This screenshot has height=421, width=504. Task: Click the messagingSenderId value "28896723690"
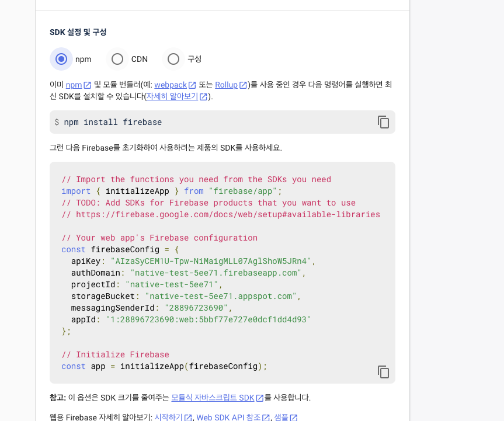pyautogui.click(x=196, y=308)
